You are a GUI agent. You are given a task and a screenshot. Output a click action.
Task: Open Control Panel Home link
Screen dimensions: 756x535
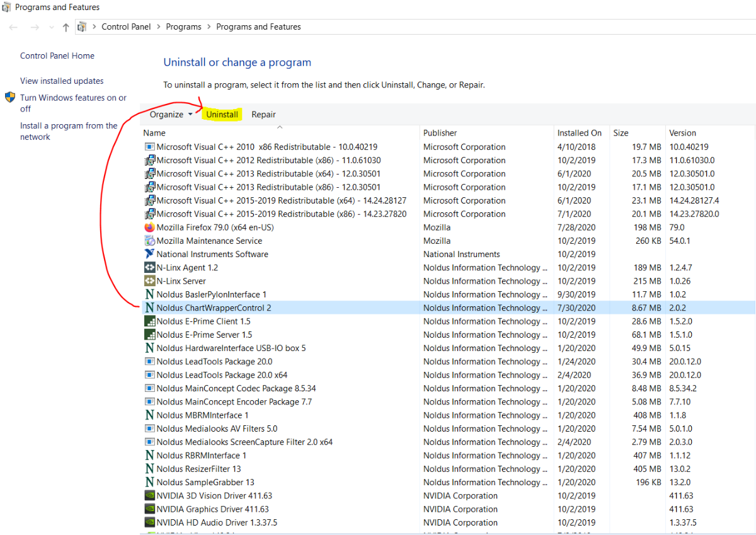pyautogui.click(x=57, y=56)
